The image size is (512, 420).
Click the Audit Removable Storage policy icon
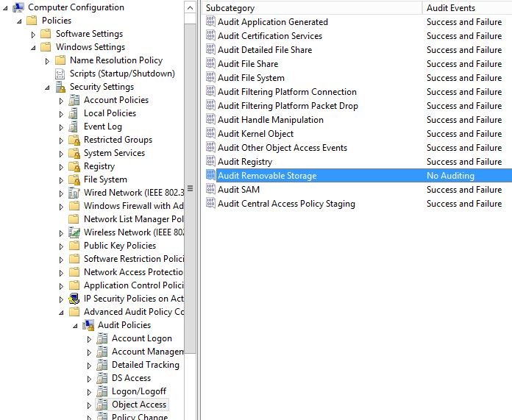point(210,176)
